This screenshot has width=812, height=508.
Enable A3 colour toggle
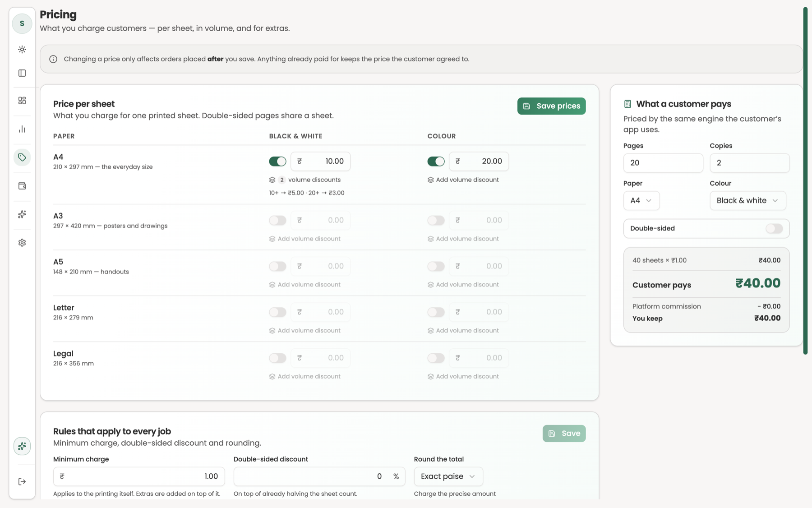436,220
